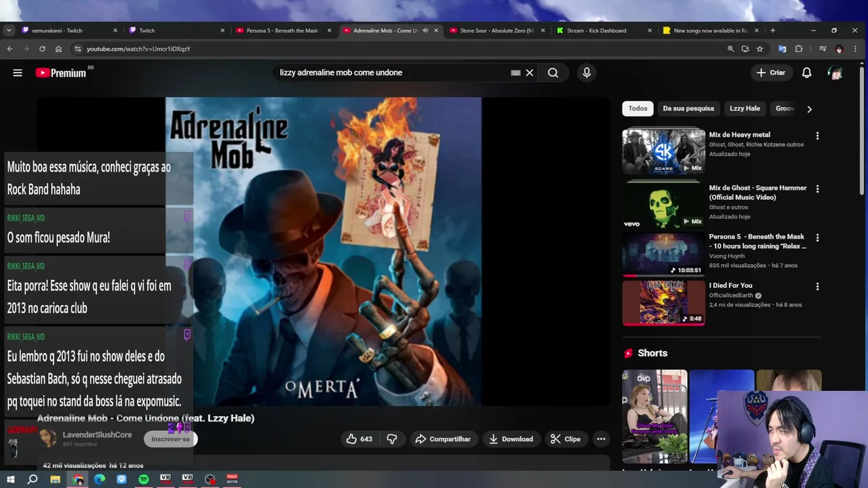Viewport: 868px width, 488px height.
Task: Install app icon in address bar
Action: click(x=745, y=49)
